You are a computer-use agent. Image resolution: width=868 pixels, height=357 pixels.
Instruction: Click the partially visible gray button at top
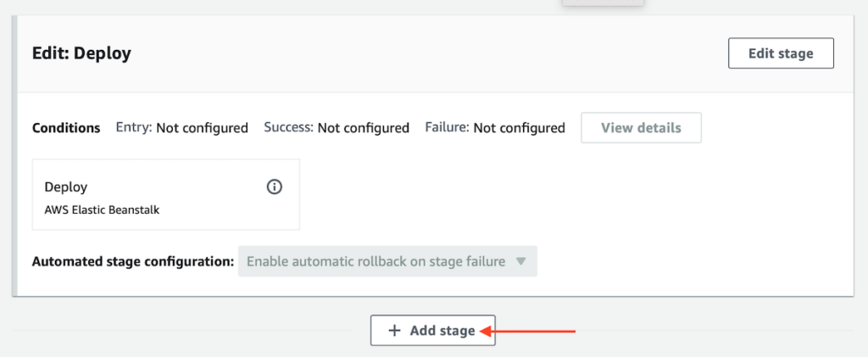coord(604,3)
